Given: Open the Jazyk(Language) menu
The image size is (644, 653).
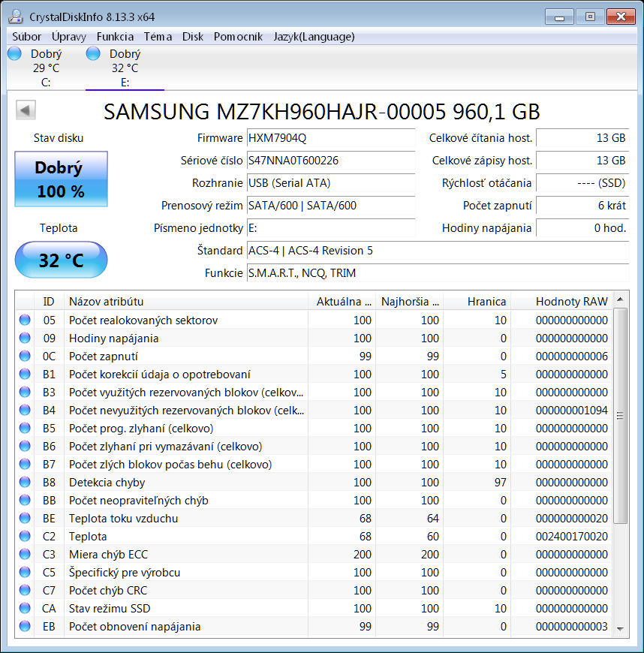Looking at the screenshot, I should click(314, 36).
